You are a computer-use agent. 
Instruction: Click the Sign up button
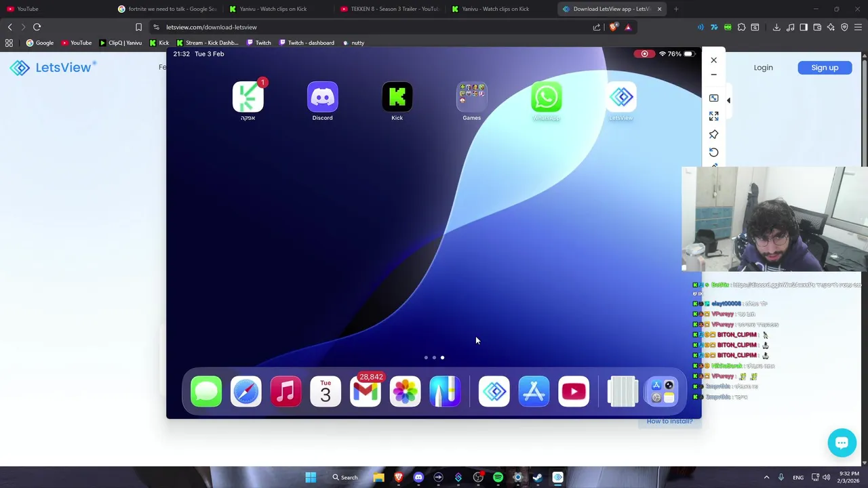825,67
